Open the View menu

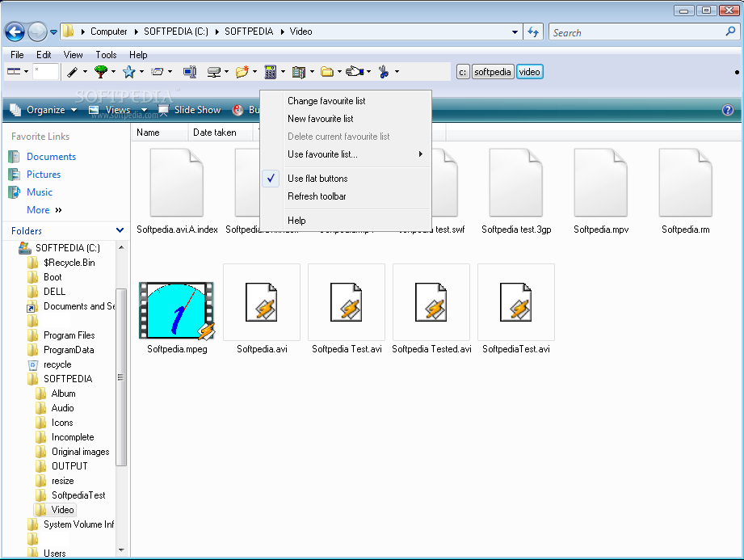pos(73,55)
